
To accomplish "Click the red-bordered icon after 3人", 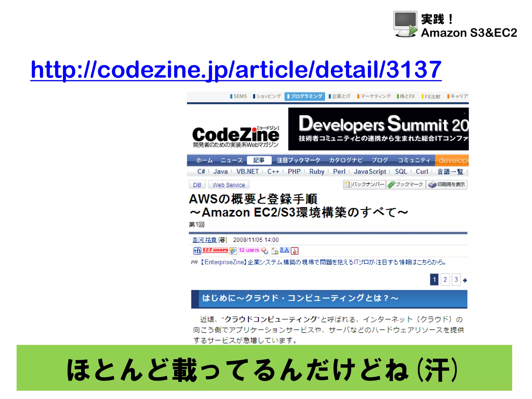I will coord(295,251).
